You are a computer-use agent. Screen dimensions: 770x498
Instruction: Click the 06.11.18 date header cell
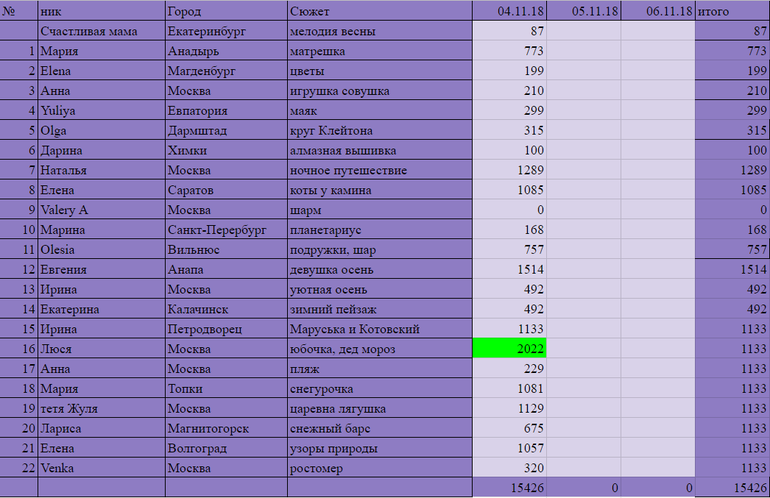[657, 11]
